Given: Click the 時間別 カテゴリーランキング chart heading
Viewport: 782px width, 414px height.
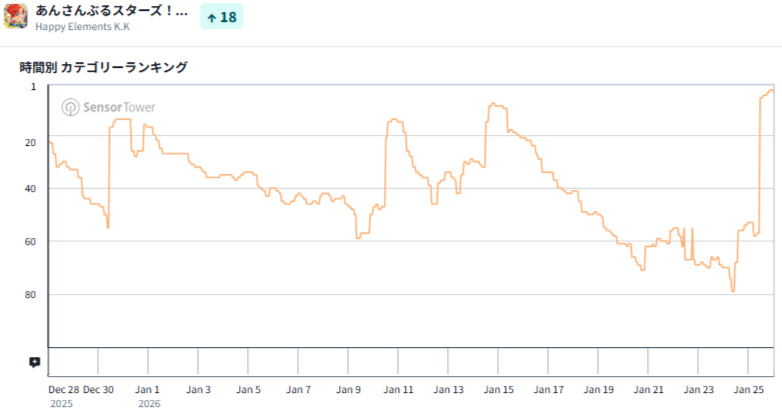Looking at the screenshot, I should [x=103, y=67].
